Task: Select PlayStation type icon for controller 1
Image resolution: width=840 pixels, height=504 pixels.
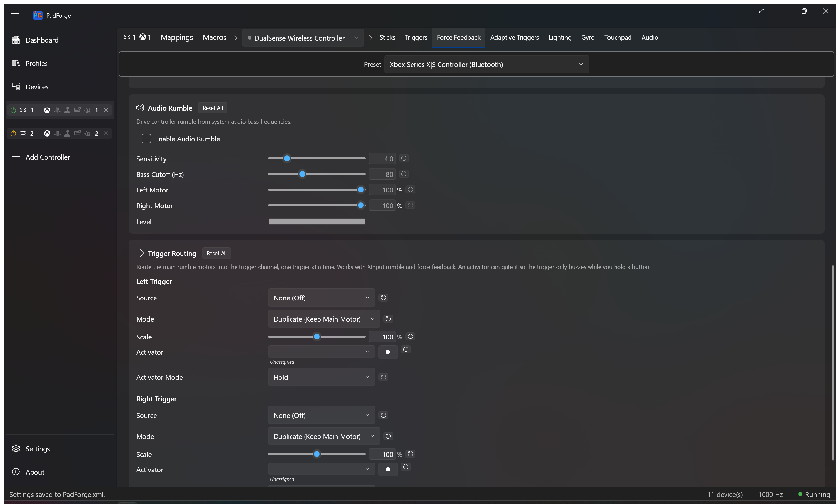Action: (x=57, y=110)
